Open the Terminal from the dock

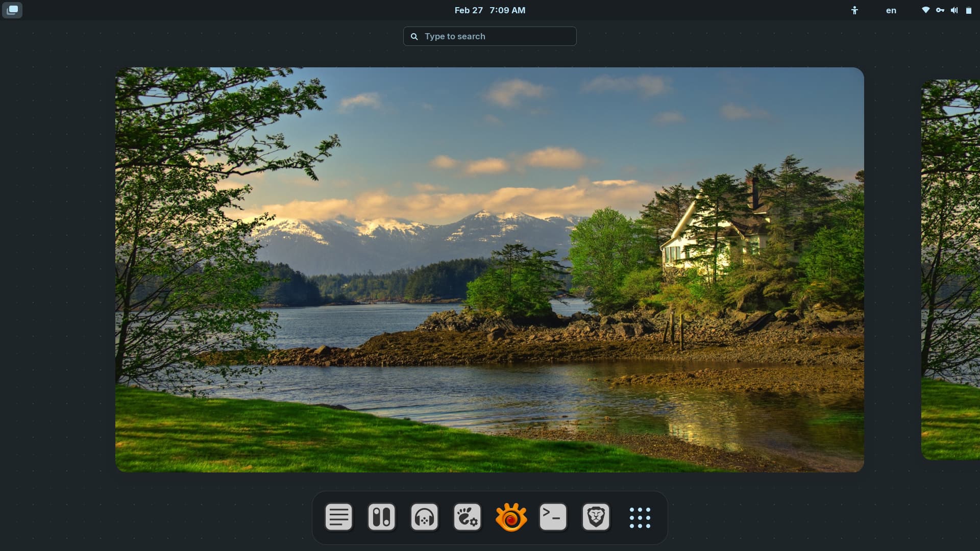553,517
